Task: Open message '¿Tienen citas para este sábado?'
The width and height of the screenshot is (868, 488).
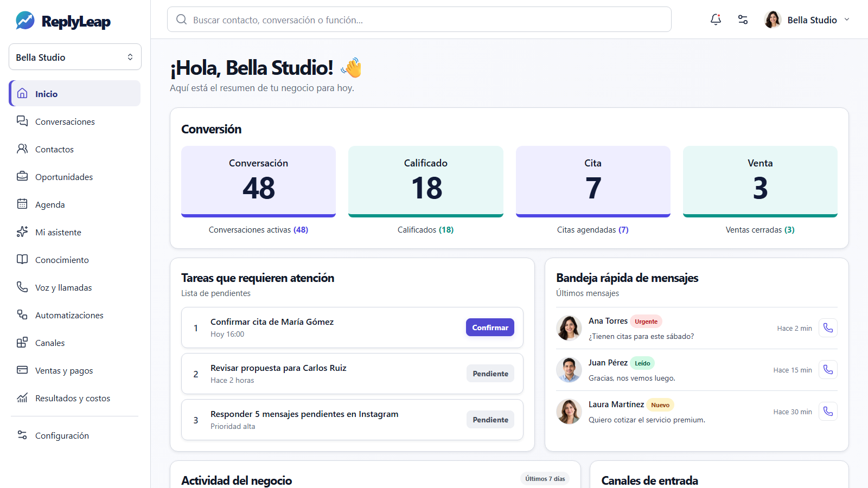Action: [x=641, y=336]
